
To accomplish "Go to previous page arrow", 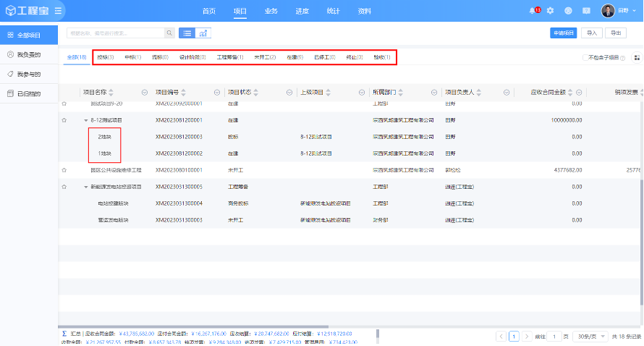I will pos(501,337).
